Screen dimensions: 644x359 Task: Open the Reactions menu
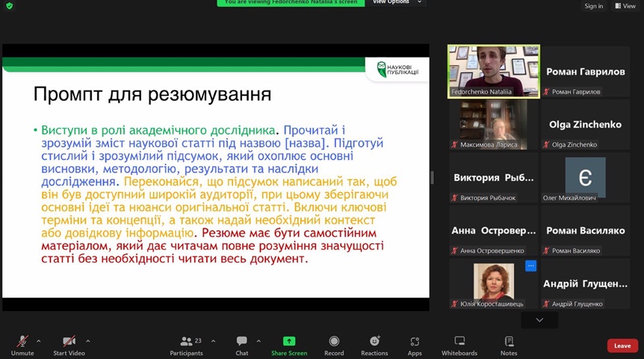coord(374,345)
